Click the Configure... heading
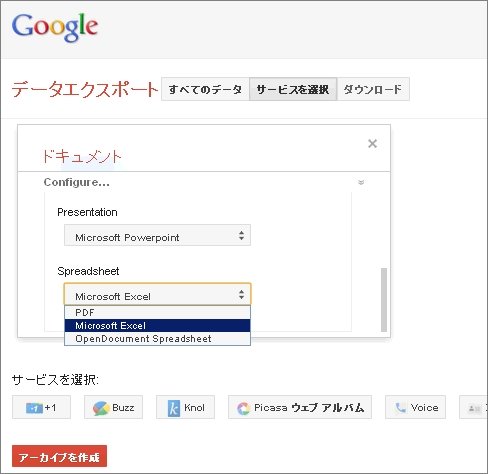The image size is (488, 474). point(77,182)
